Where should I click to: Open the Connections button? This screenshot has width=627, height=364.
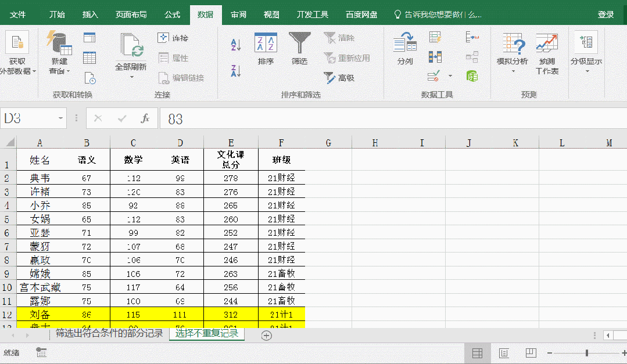(173, 38)
